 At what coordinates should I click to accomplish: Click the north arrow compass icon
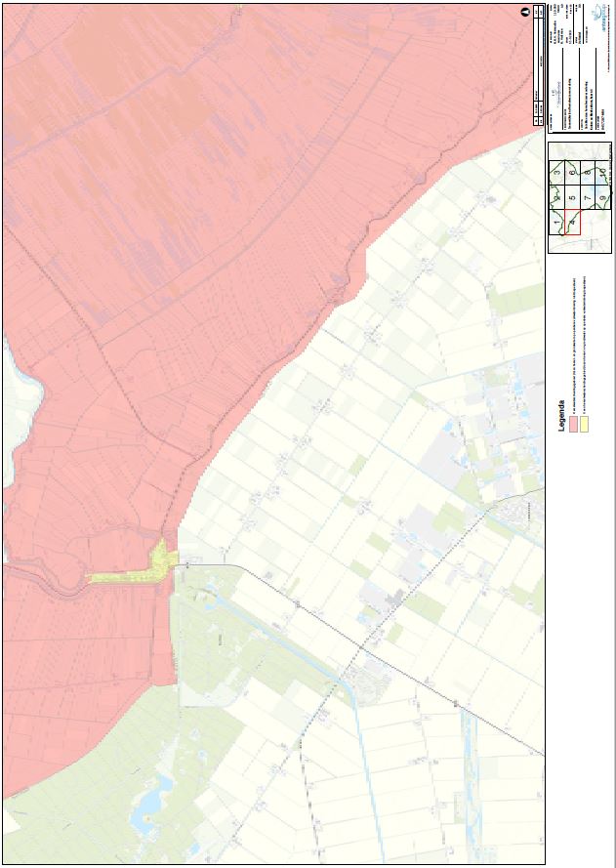point(525,10)
